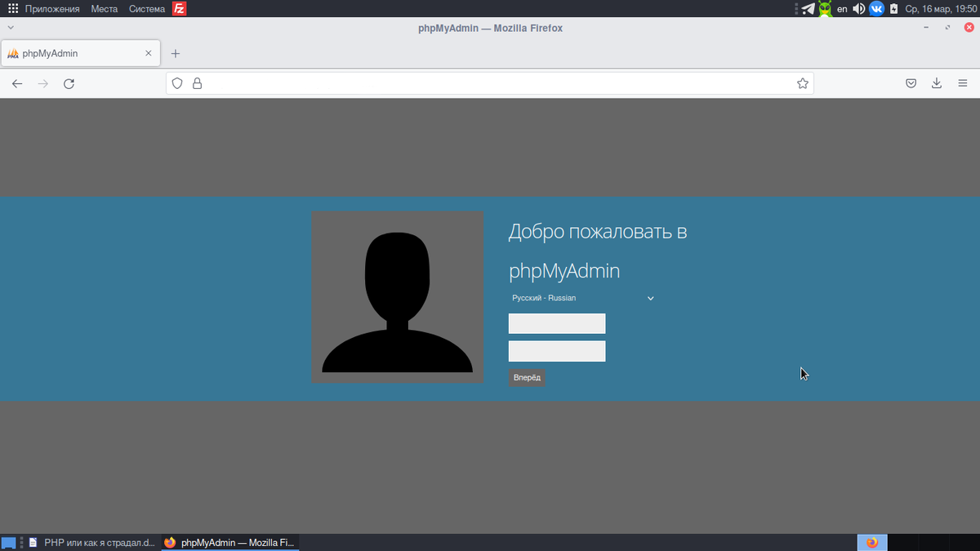The width and height of the screenshot is (980, 551).
Task: Open the Приложения applications menu
Action: [x=44, y=9]
